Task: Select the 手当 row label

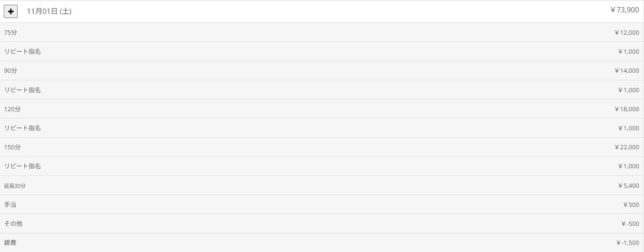Action: [x=10, y=204]
